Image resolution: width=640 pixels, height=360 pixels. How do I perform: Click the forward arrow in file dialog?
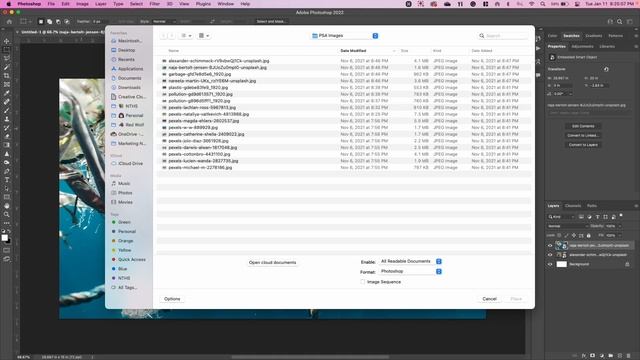(x=172, y=36)
